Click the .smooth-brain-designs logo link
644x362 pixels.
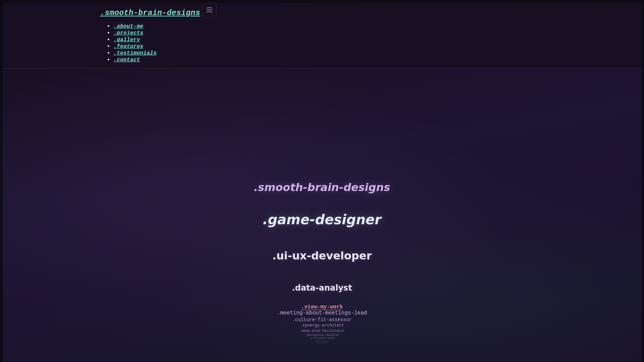point(150,13)
